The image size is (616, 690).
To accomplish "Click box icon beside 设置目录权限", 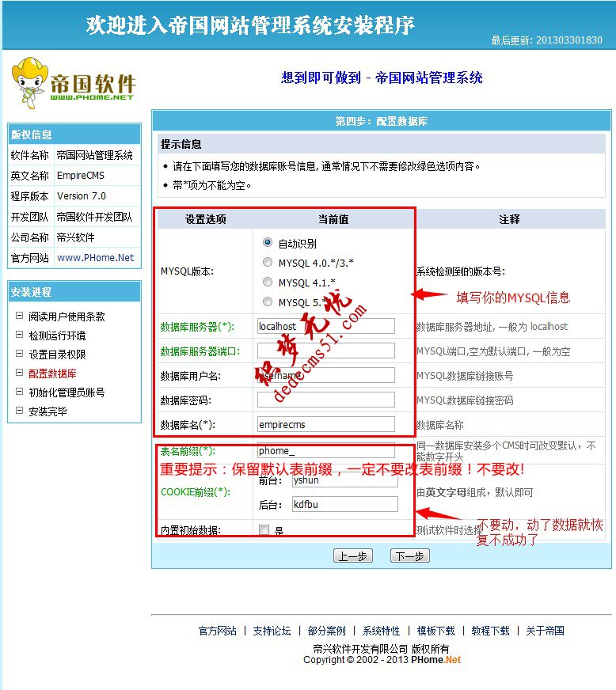I will (19, 354).
